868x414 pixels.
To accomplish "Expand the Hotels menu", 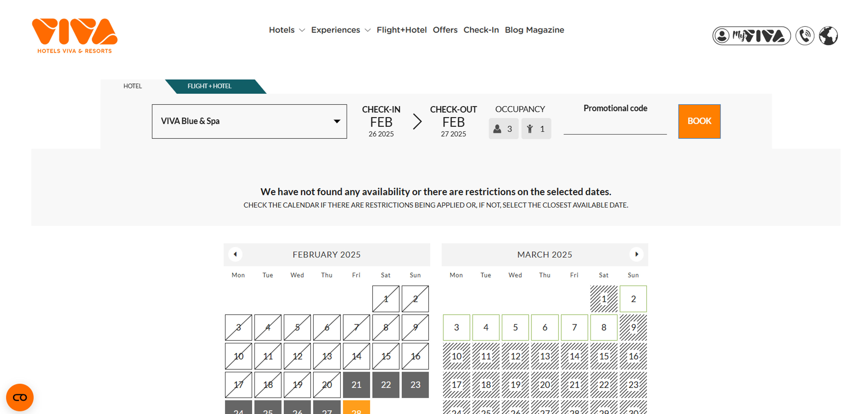I will click(287, 30).
